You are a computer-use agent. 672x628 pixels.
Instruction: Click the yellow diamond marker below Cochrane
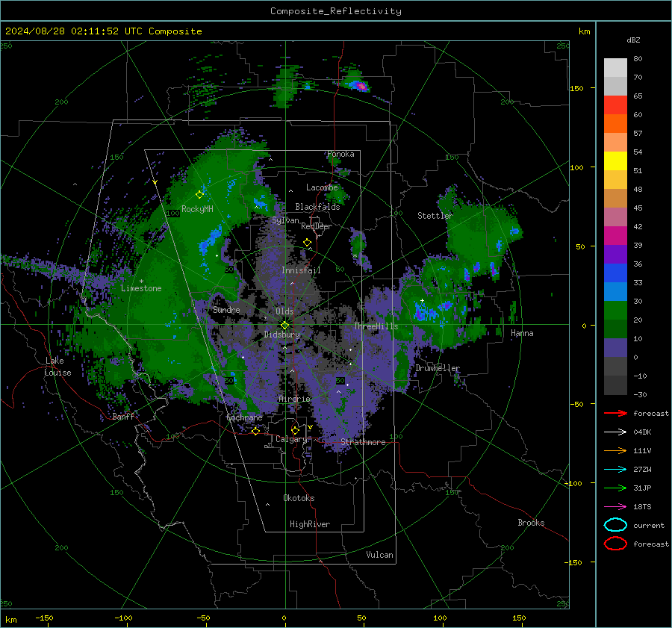[x=255, y=431]
